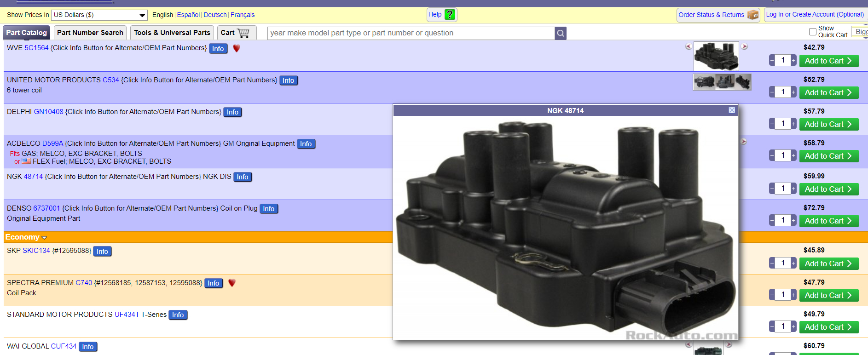
Task: Click the Order Status box icon
Action: tap(753, 15)
